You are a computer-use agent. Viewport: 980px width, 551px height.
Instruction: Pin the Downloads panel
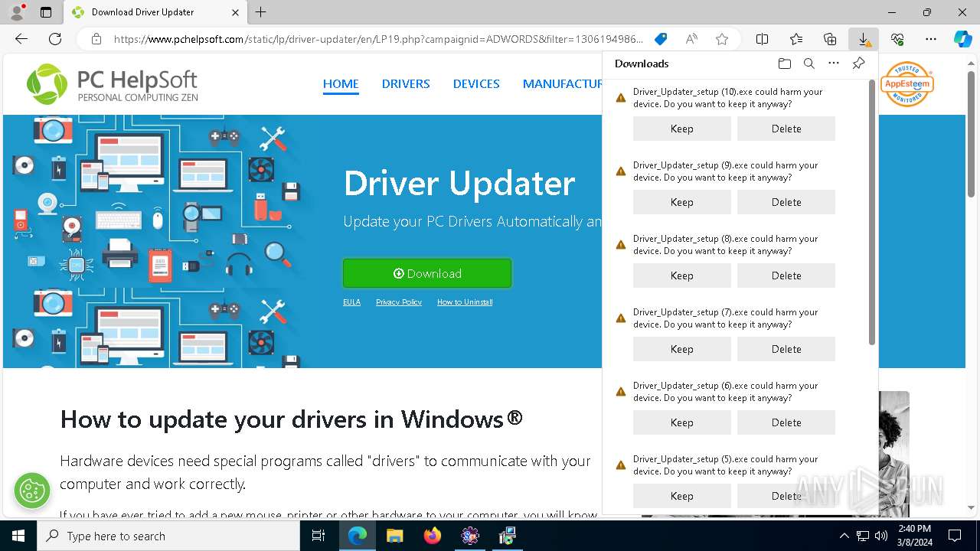tap(858, 64)
